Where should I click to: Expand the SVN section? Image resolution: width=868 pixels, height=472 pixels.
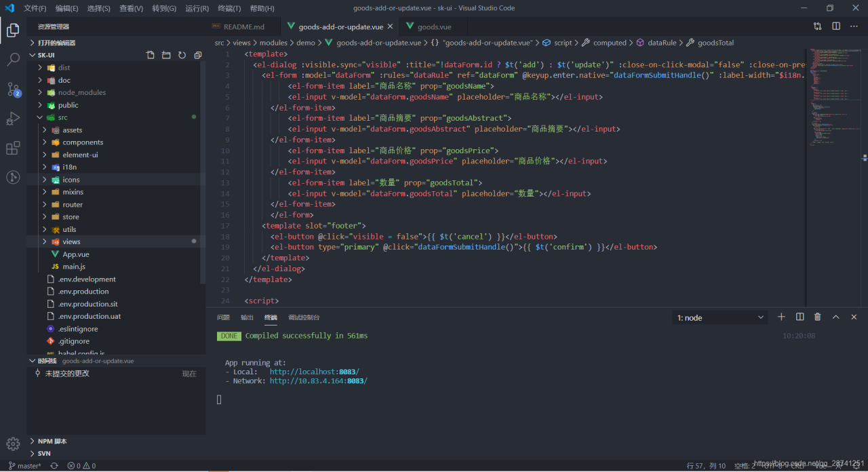pyautogui.click(x=117, y=453)
